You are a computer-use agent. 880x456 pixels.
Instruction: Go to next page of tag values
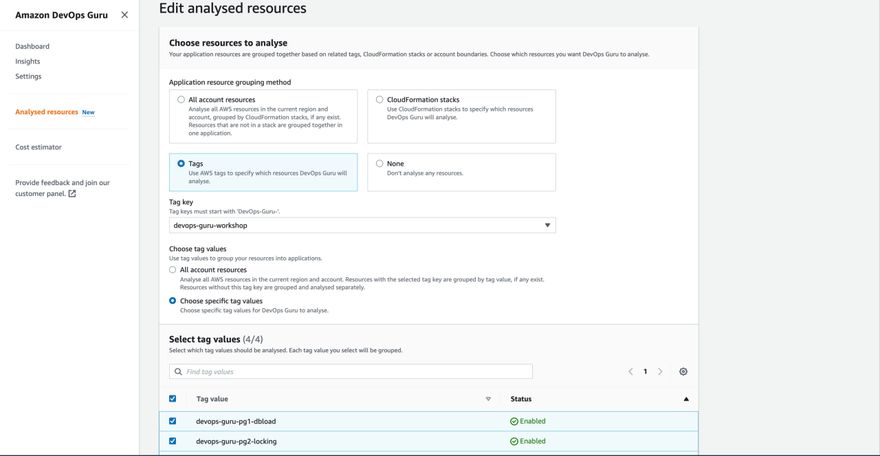coord(660,371)
